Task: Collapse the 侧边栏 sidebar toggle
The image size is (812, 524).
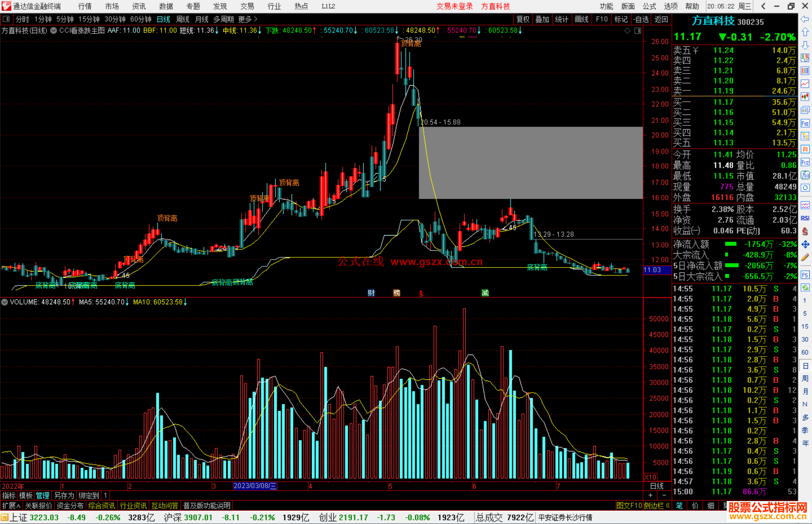Action: pyautogui.click(x=656, y=506)
